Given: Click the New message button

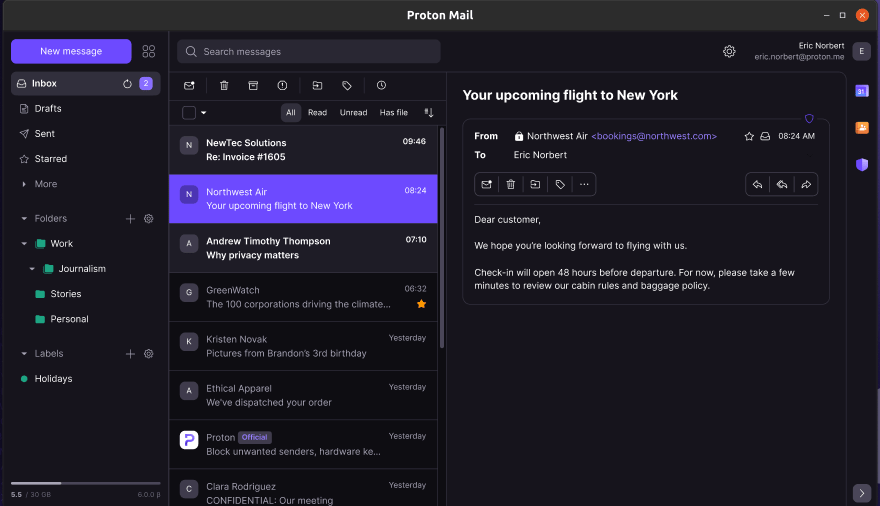Looking at the screenshot, I should [71, 51].
